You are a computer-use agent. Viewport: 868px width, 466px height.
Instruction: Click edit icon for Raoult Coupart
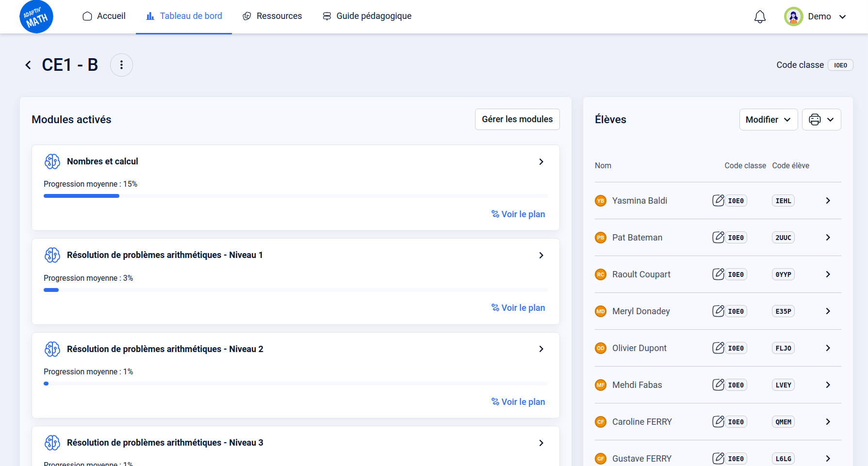click(x=718, y=274)
